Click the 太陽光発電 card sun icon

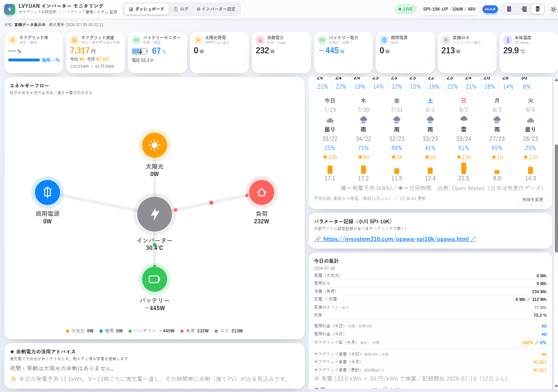coord(198,40)
